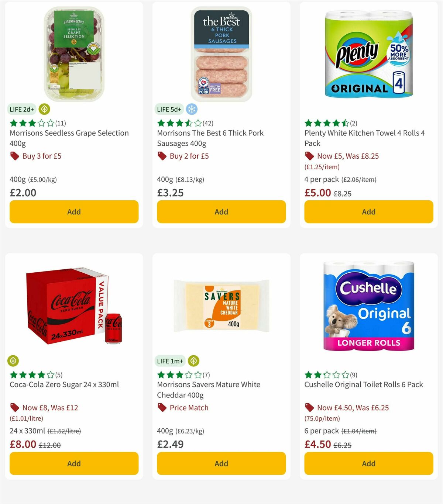Screen dimensions: 443x504
Task: Click the snowflake frozen icon on pork sausages
Action: [192, 109]
